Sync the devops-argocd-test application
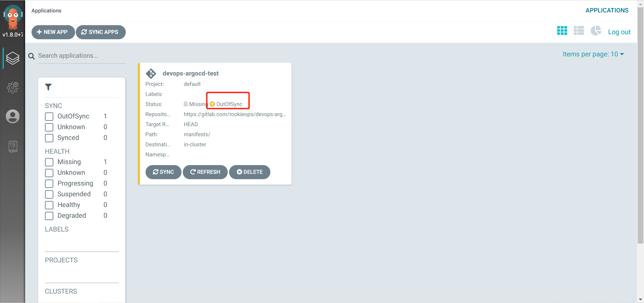The image size is (644, 303). click(x=163, y=172)
